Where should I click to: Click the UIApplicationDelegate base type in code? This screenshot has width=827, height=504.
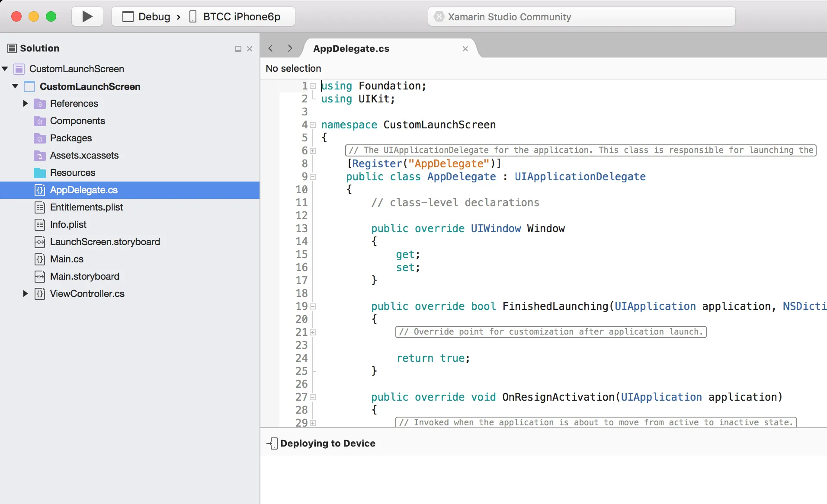(x=580, y=177)
